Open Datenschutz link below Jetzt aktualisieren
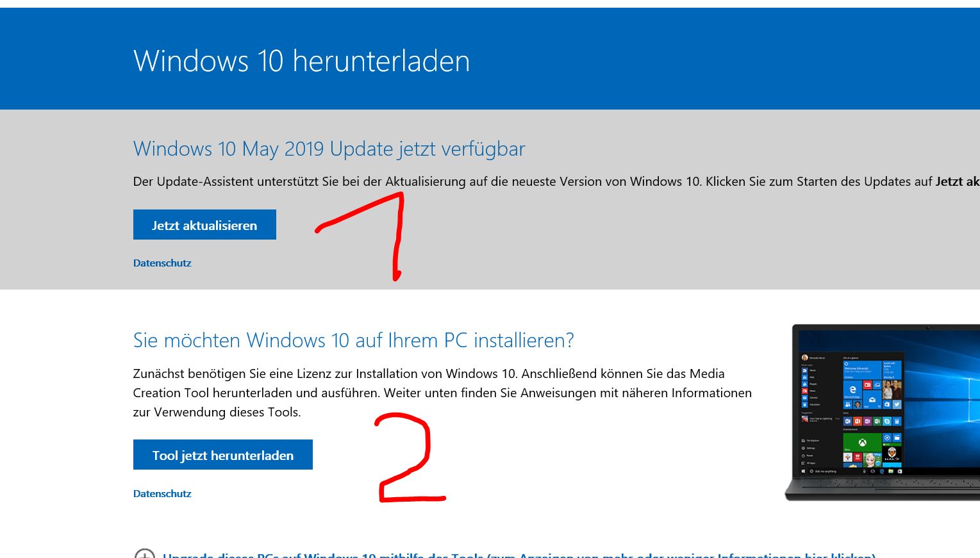 click(162, 263)
